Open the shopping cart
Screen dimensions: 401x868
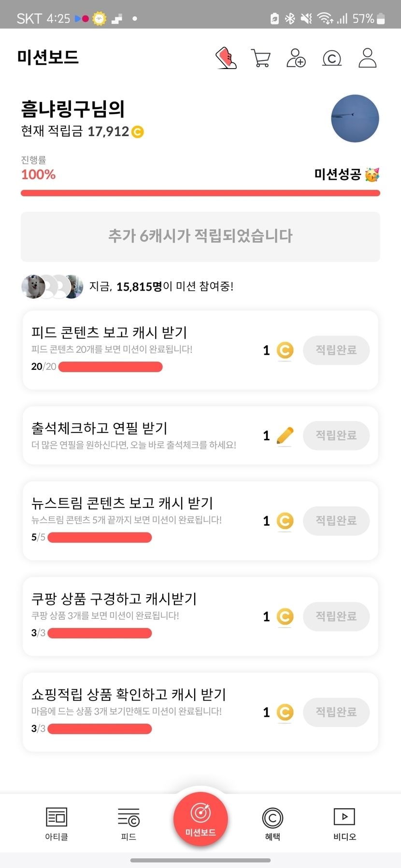pyautogui.click(x=261, y=58)
